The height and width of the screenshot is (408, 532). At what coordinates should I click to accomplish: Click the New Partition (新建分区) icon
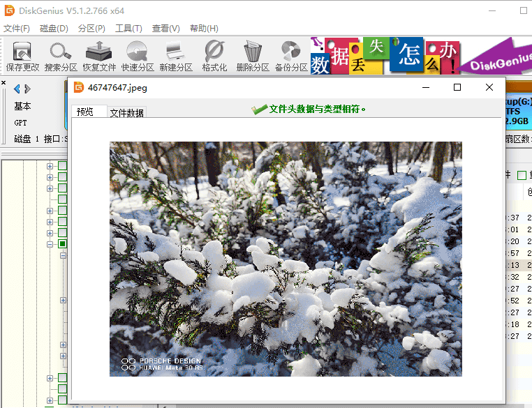tap(175, 56)
